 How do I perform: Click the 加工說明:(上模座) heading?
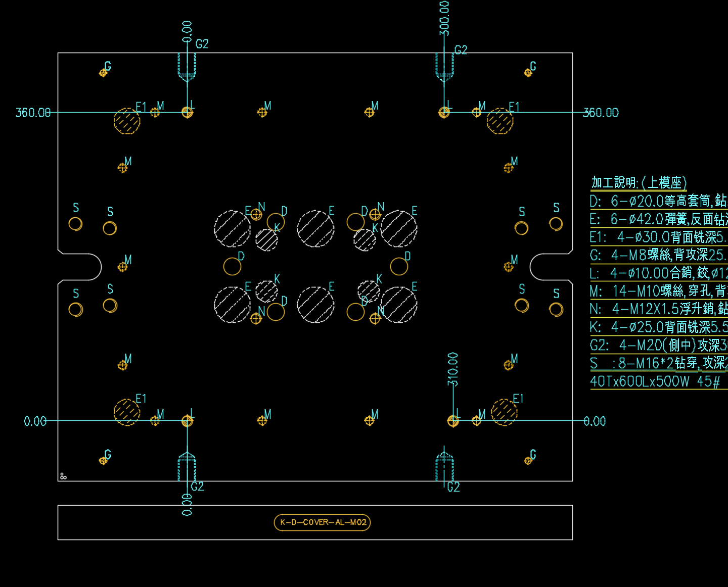tap(639, 182)
